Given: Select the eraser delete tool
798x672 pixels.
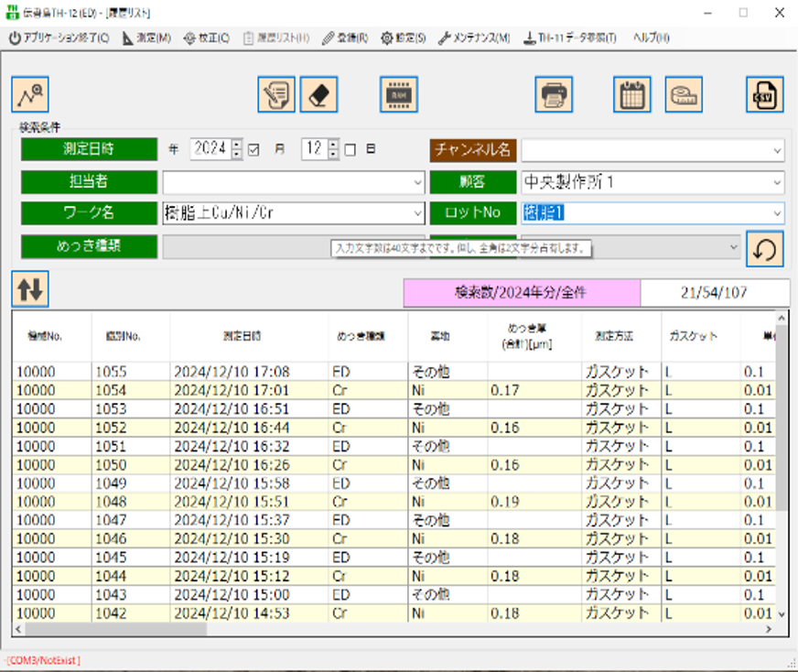Looking at the screenshot, I should click(x=319, y=94).
